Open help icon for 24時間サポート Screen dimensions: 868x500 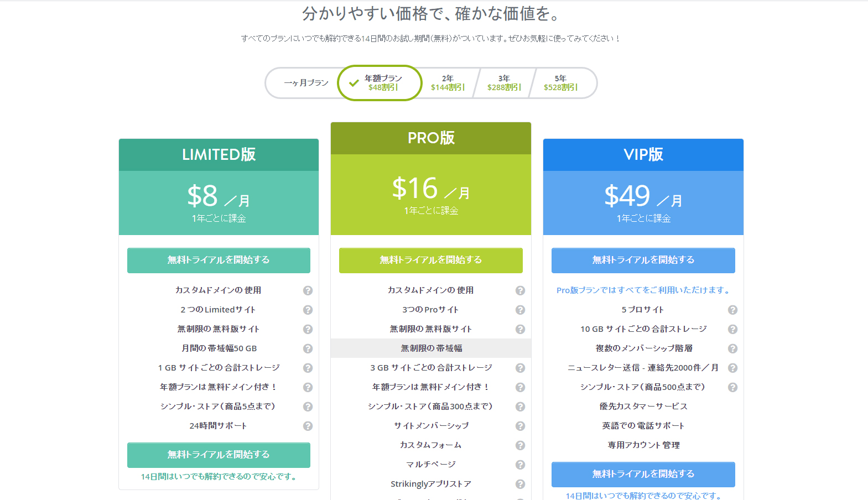click(x=308, y=426)
